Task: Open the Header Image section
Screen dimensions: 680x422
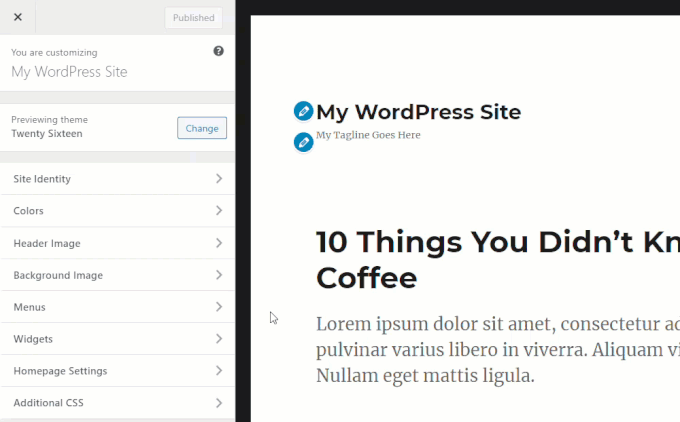Action: 118,243
